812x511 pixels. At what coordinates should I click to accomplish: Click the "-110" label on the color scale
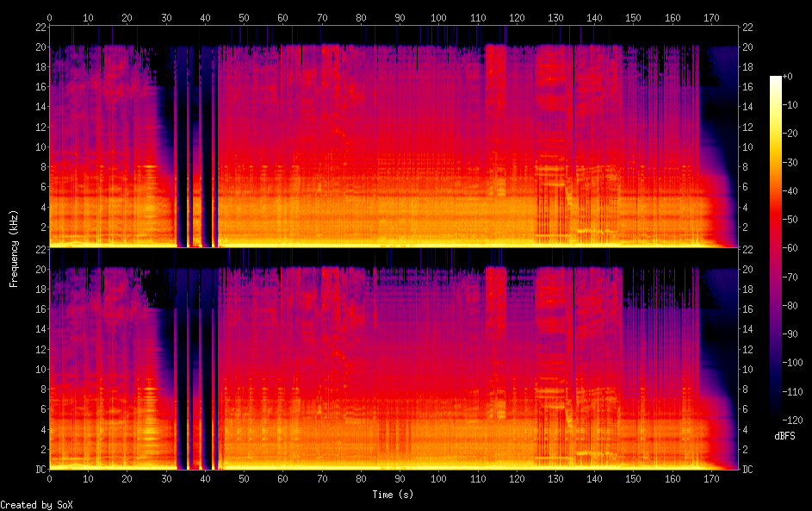point(793,391)
